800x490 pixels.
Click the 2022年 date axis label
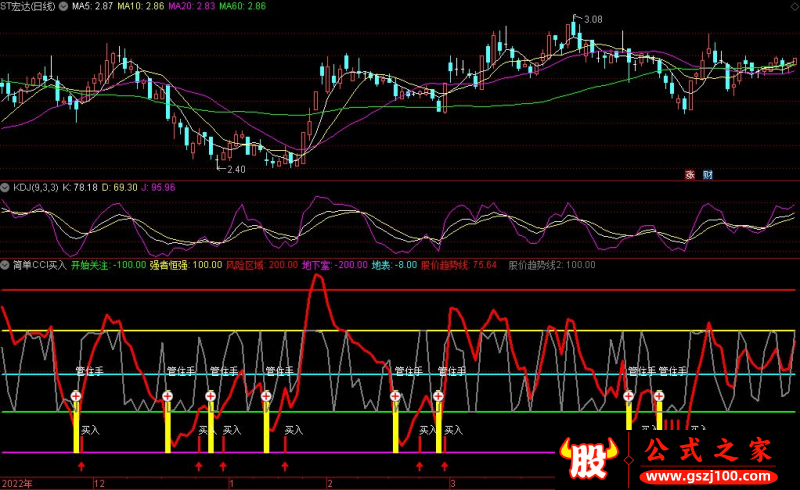17,483
